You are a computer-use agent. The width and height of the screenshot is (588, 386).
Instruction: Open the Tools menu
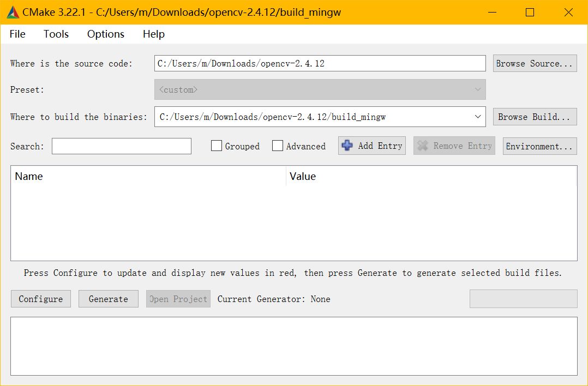pos(56,34)
